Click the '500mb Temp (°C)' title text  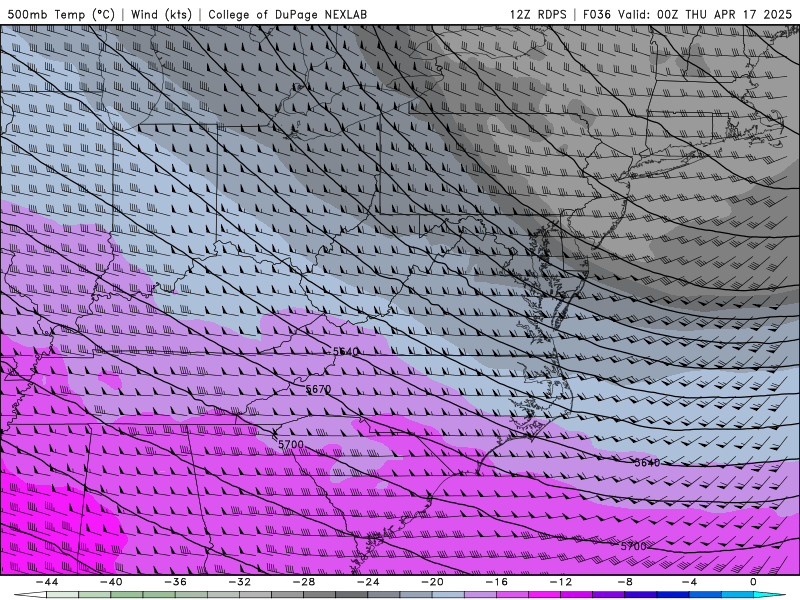[61, 14]
